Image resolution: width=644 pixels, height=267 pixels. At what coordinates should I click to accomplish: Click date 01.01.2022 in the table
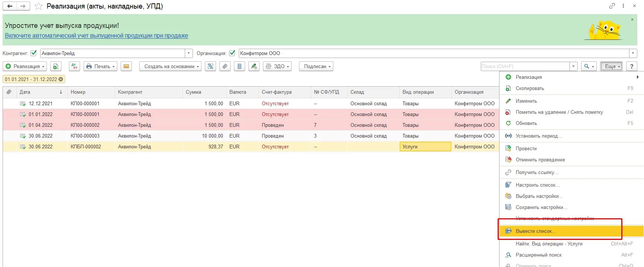tap(41, 115)
